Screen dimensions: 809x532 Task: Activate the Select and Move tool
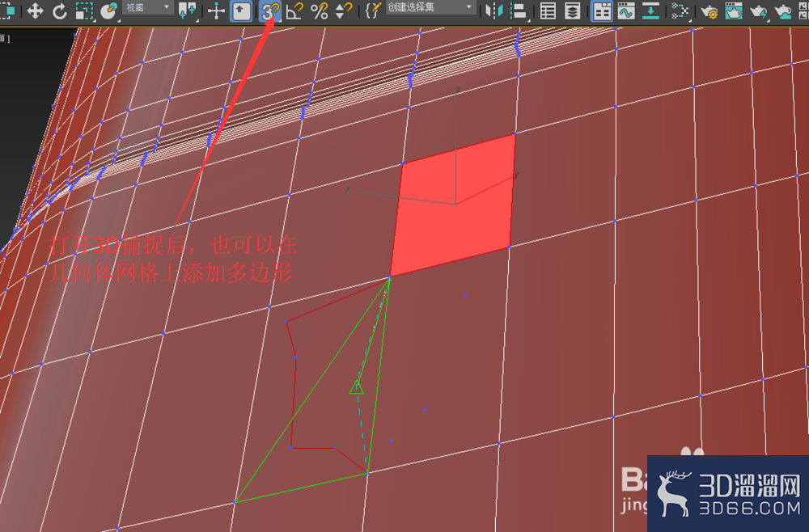click(x=35, y=11)
